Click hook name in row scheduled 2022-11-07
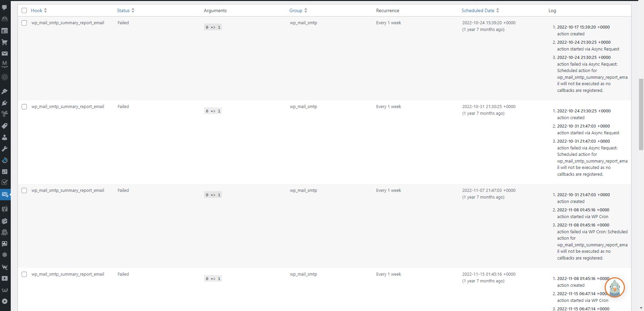Viewport: 644px width, 311px height. pyautogui.click(x=68, y=191)
